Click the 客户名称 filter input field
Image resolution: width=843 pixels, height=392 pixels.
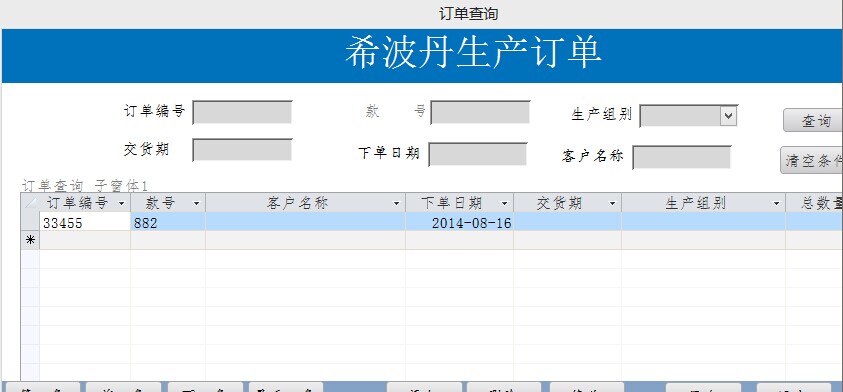click(x=682, y=157)
